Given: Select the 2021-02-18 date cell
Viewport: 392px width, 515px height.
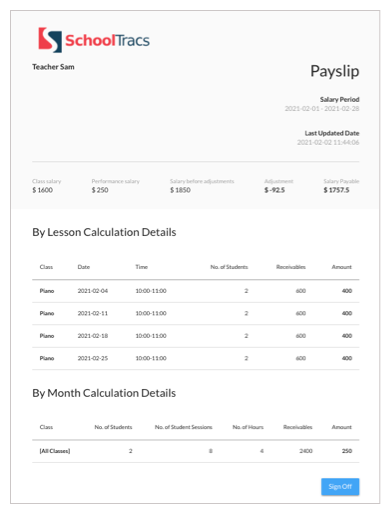Looking at the screenshot, I should tap(93, 336).
